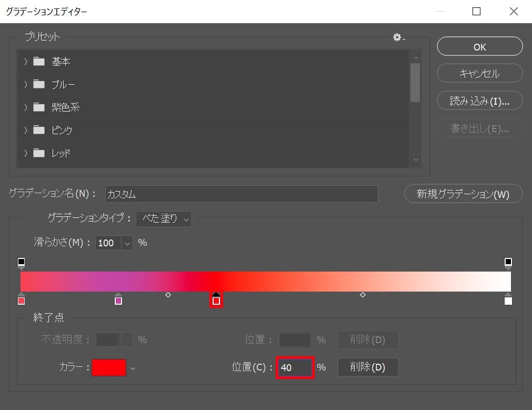Close the グラデーションエディター dialog
The height and width of the screenshot is (410, 532).
point(514,12)
